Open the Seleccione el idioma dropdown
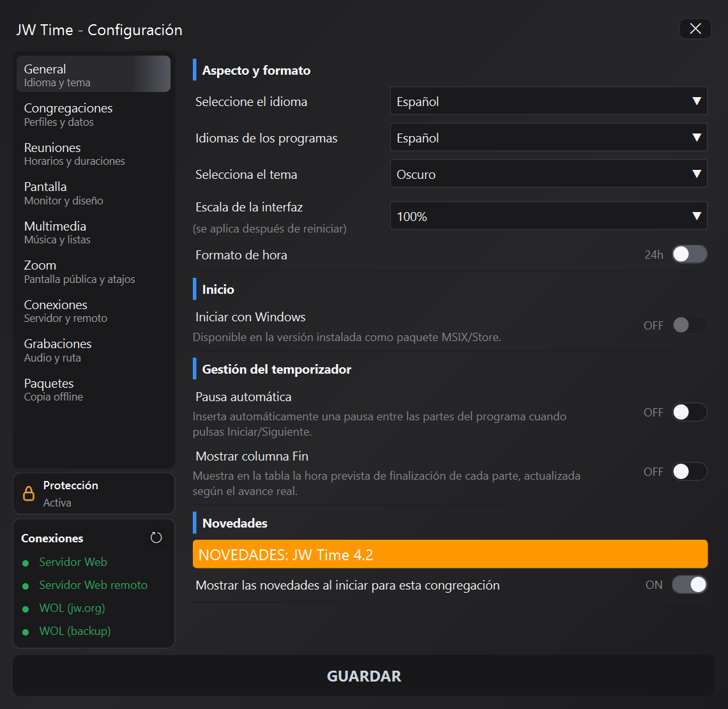728x709 pixels. point(549,101)
